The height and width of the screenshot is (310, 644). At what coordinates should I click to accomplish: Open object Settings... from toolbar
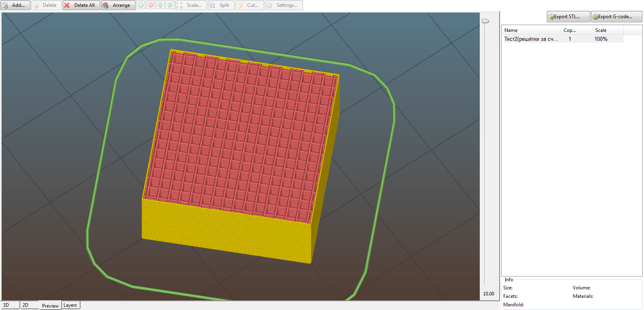tap(284, 5)
